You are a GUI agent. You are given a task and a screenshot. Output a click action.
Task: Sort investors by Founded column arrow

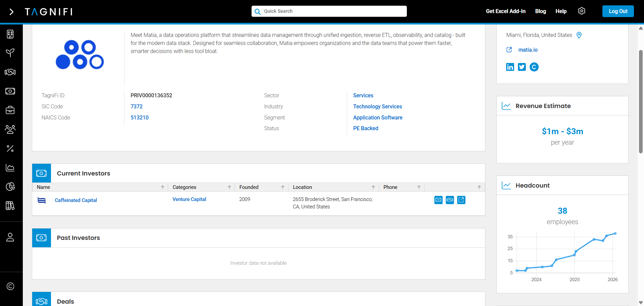(283, 187)
